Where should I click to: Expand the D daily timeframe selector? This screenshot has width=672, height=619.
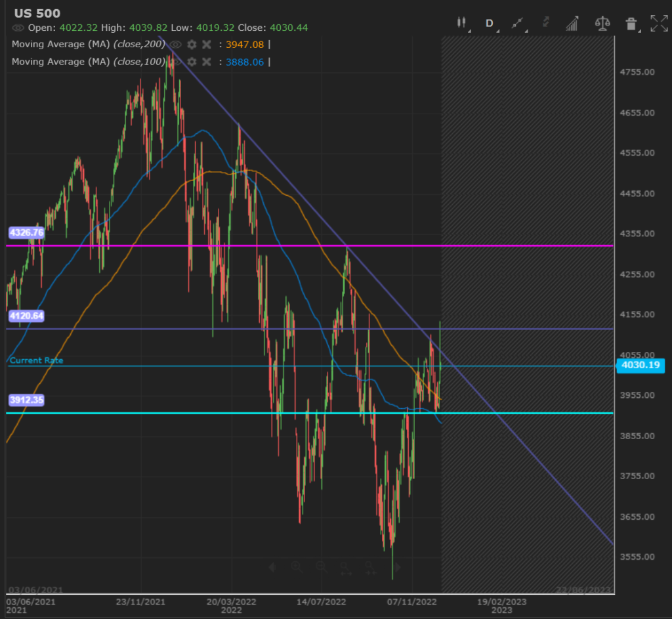pos(490,23)
